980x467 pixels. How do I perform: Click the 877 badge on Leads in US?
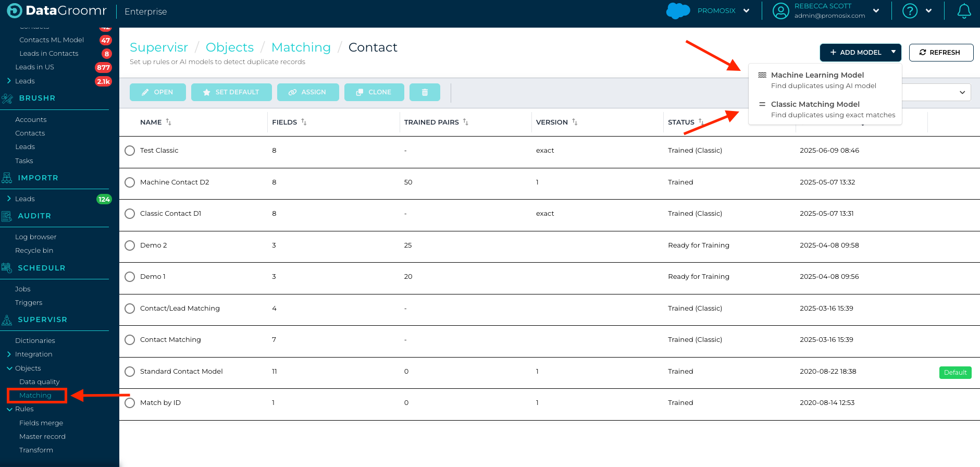(103, 67)
